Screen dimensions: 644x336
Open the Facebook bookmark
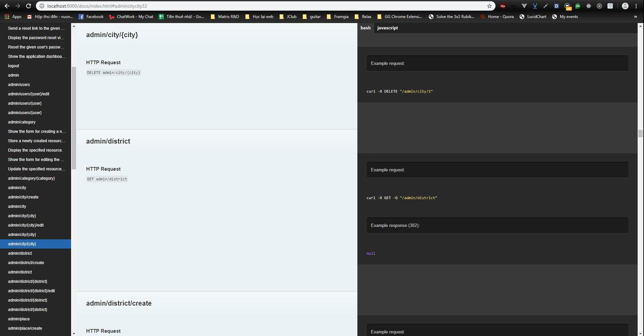[x=91, y=17]
